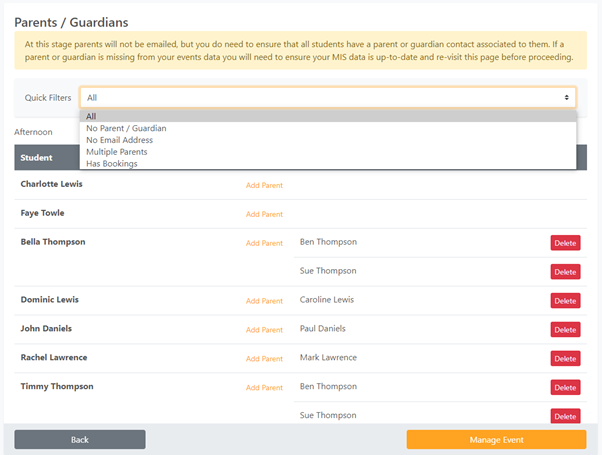Click parent name Mark Lawrence
Viewport: 602px width, 455px height.
point(328,357)
